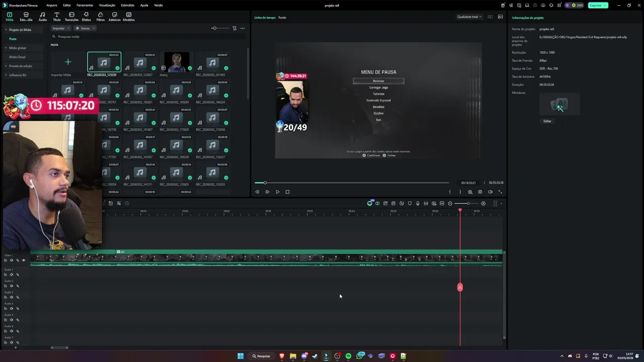Stop the preview playback
The width and height of the screenshot is (644, 362).
pos(287,192)
